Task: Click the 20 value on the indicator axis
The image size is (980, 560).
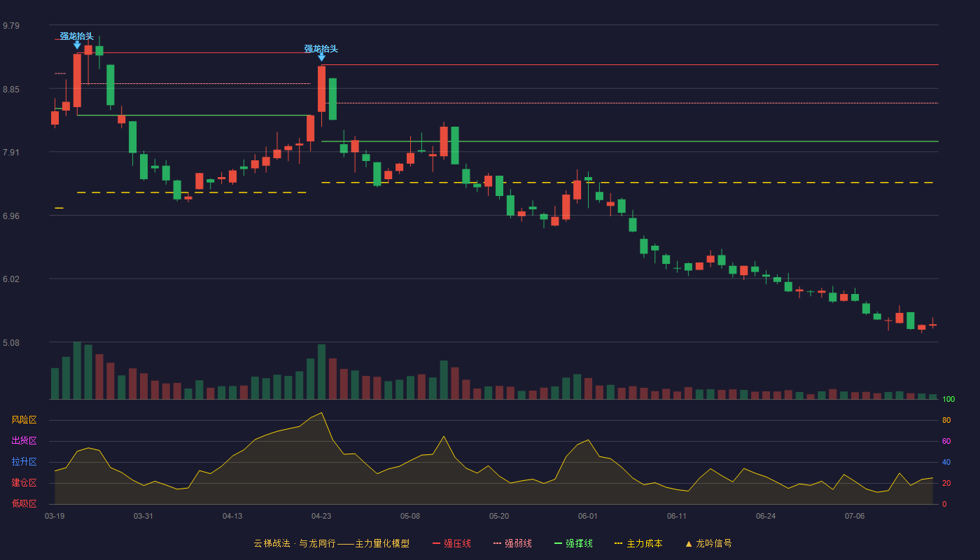Action: (x=946, y=483)
